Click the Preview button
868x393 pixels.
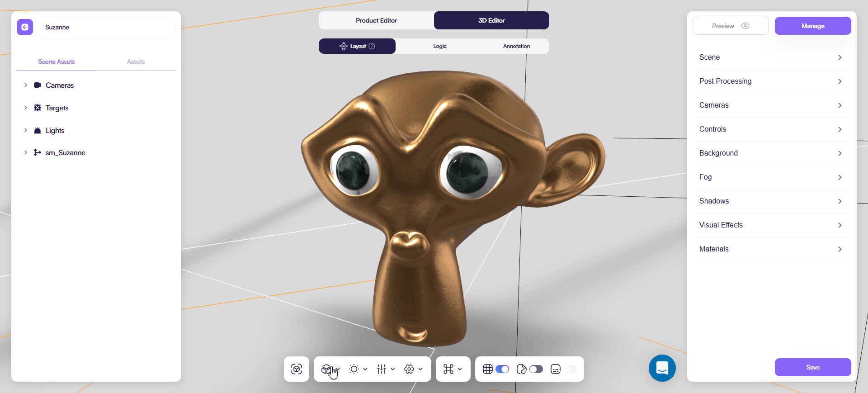pos(730,26)
